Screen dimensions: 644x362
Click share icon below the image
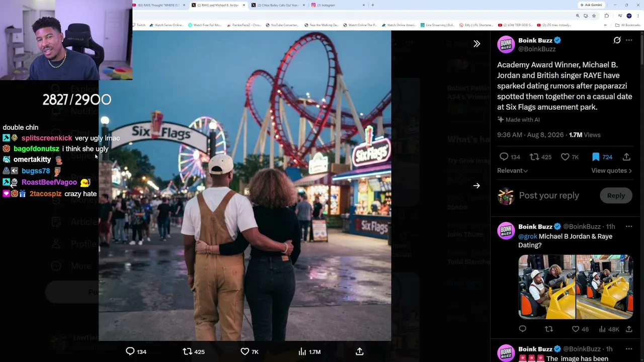click(360, 351)
